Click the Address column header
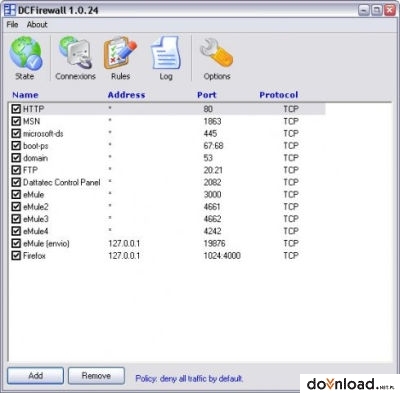 (126, 95)
